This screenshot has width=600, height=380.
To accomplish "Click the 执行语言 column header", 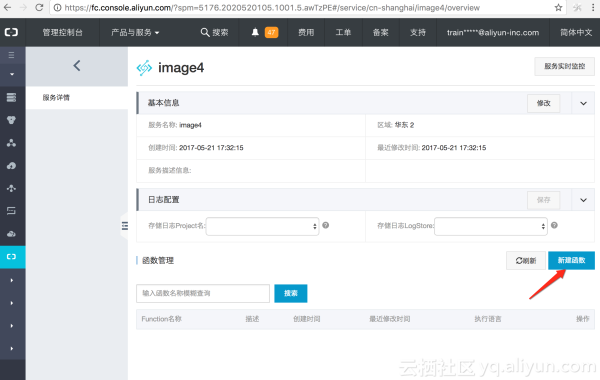I will 488,319.
